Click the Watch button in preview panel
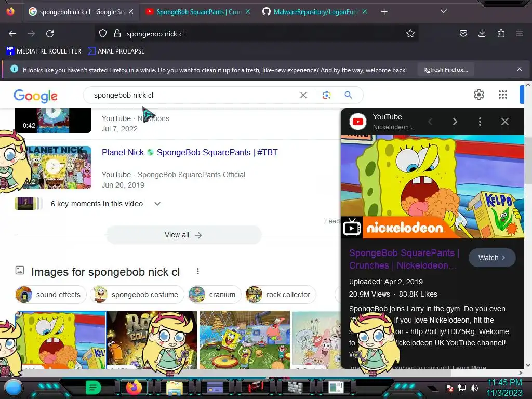Viewport: 532px width, 399px height. click(492, 258)
